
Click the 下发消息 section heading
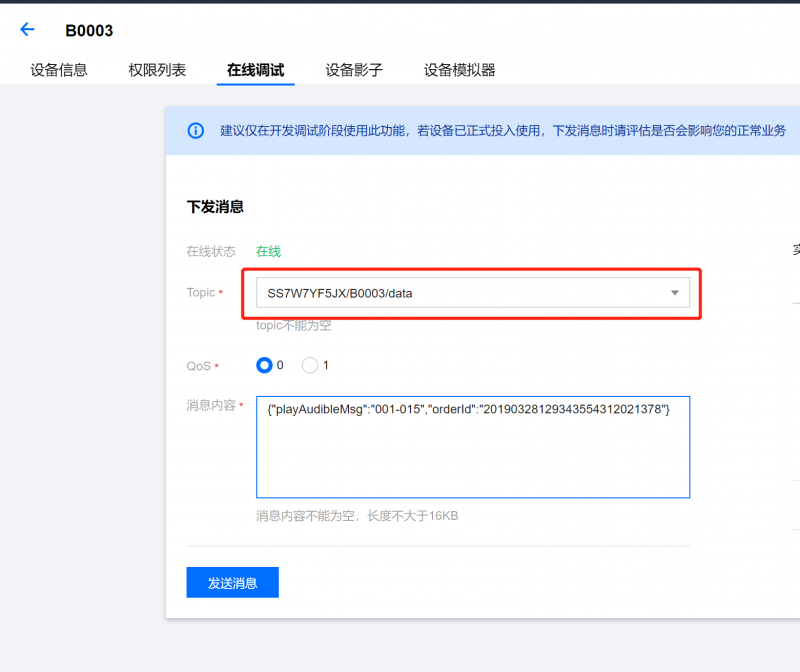(x=215, y=207)
